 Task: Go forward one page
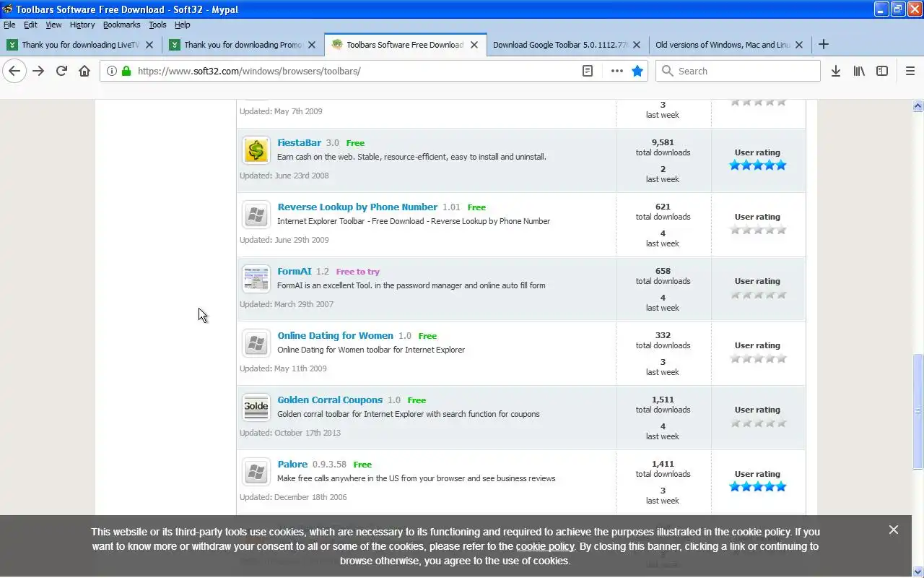click(38, 71)
